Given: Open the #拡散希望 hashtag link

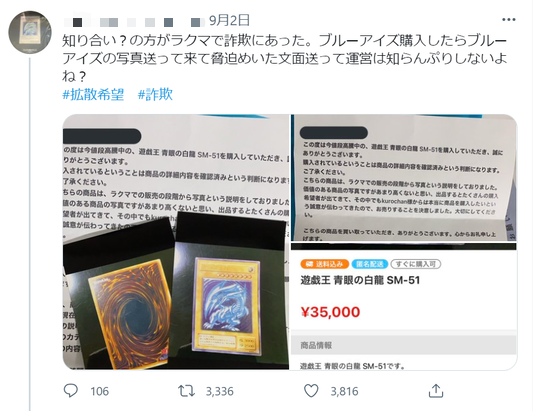Looking at the screenshot, I should click(93, 94).
